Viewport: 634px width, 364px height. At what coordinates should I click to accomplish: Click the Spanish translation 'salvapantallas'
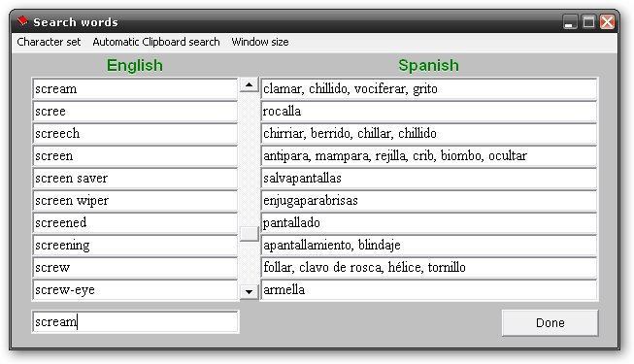tap(428, 178)
